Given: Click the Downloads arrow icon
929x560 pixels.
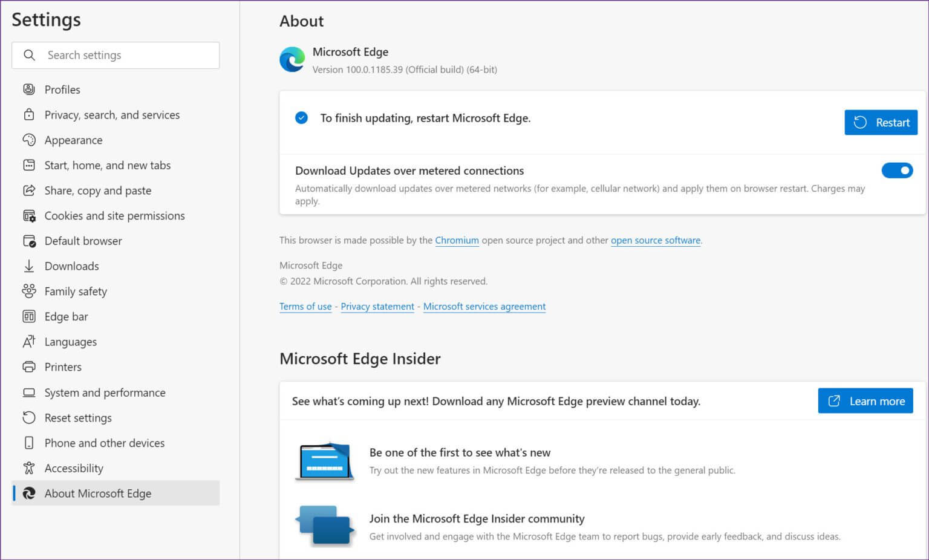Looking at the screenshot, I should click(x=28, y=266).
